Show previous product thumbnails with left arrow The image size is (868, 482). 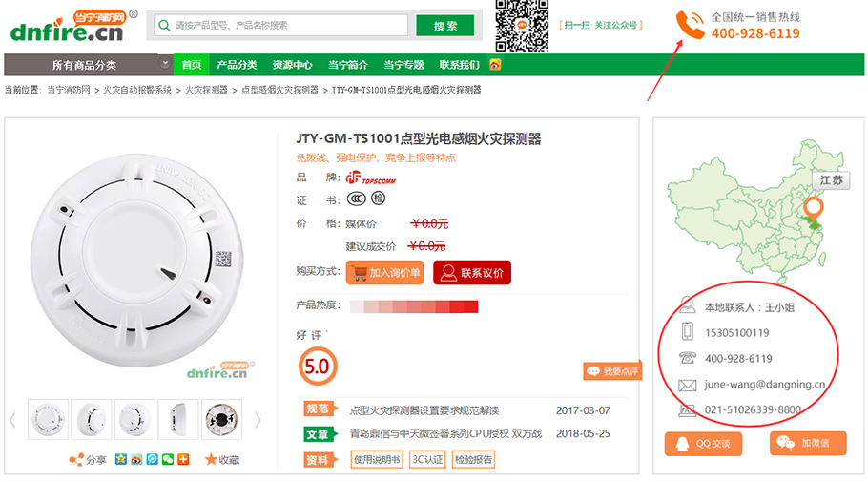point(13,419)
